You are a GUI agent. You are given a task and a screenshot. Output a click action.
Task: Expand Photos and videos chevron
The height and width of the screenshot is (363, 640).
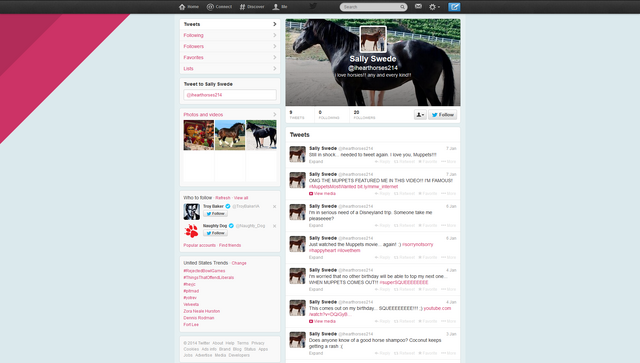tap(274, 114)
